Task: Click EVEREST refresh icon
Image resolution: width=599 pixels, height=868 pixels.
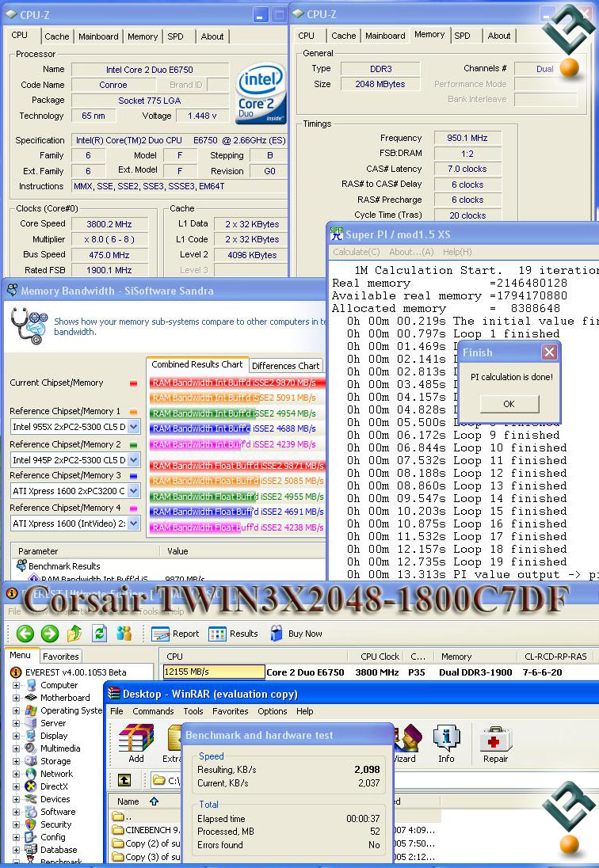Action: click(99, 634)
